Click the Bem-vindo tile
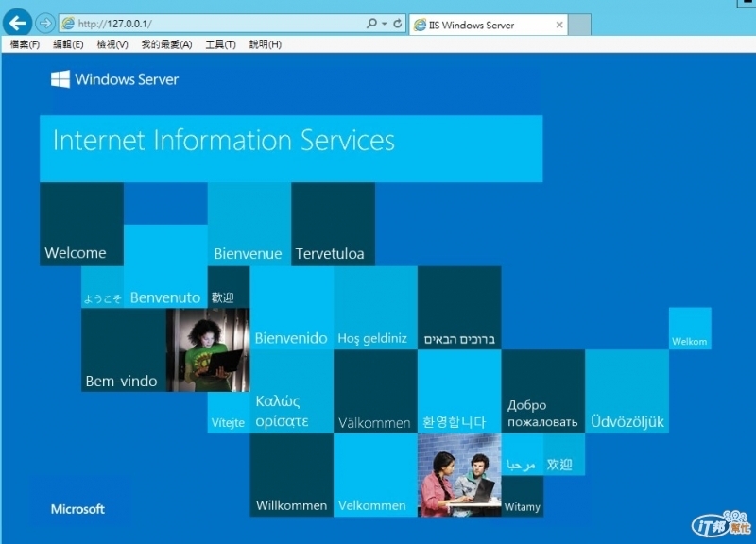756x544 pixels. coord(124,349)
